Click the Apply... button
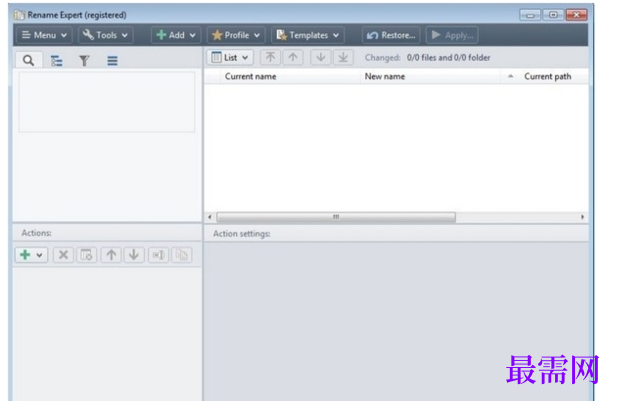Image resolution: width=618 pixels, height=401 pixels. point(452,35)
